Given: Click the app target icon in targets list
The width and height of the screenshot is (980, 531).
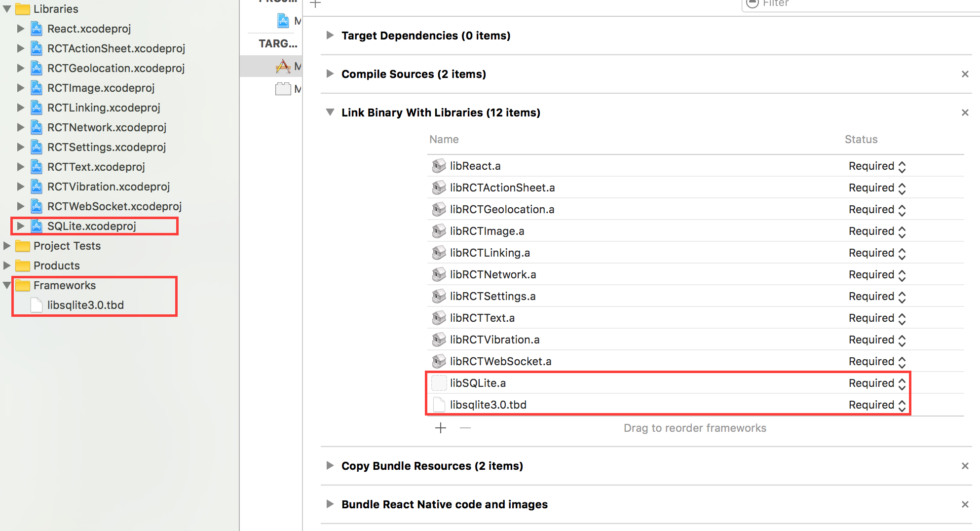Looking at the screenshot, I should (283, 66).
